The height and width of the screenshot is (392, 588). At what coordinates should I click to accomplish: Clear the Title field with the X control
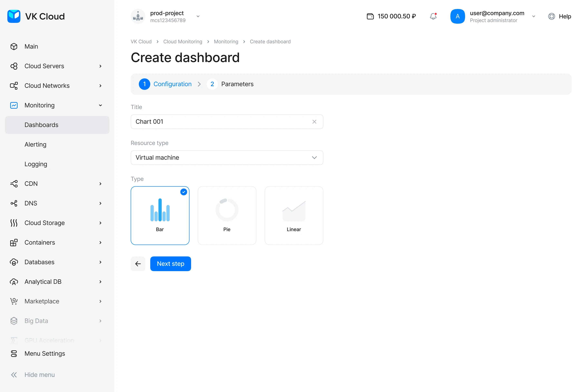pos(314,122)
